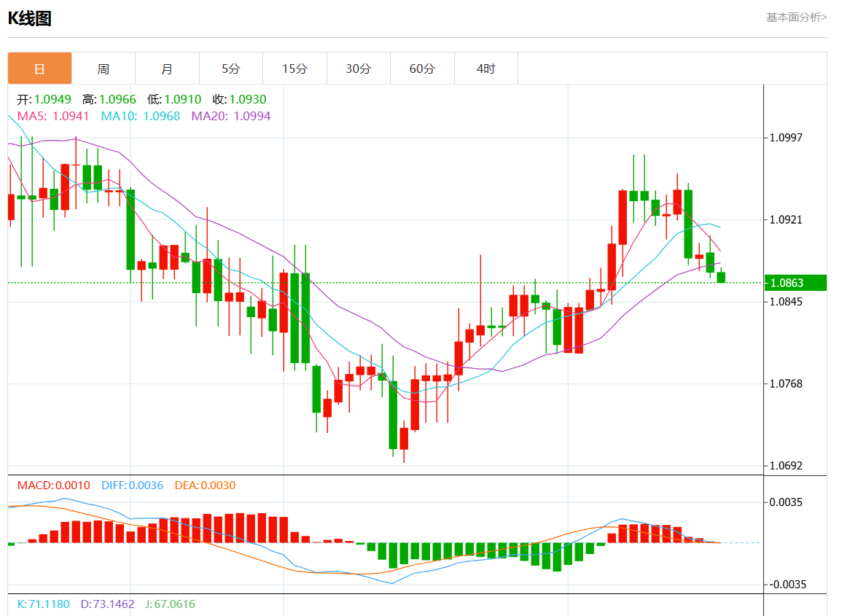Select the 日 daily chart tab
The width and height of the screenshot is (842, 616).
pos(39,69)
